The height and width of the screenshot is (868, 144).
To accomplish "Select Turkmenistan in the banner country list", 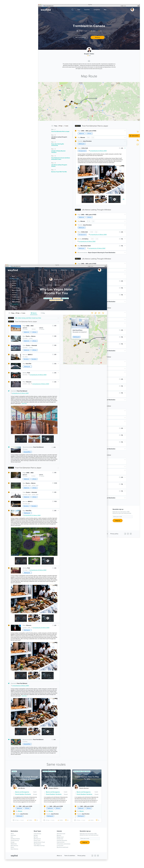I will tap(16, 297).
